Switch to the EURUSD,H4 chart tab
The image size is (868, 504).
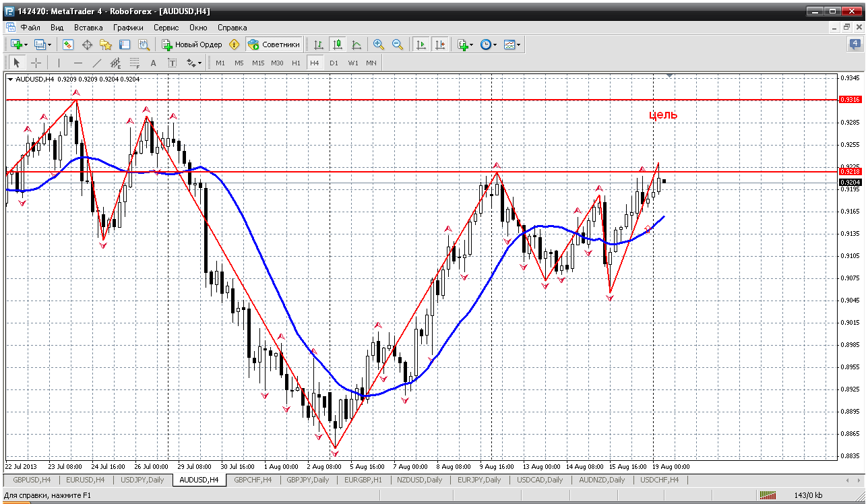pyautogui.click(x=85, y=480)
